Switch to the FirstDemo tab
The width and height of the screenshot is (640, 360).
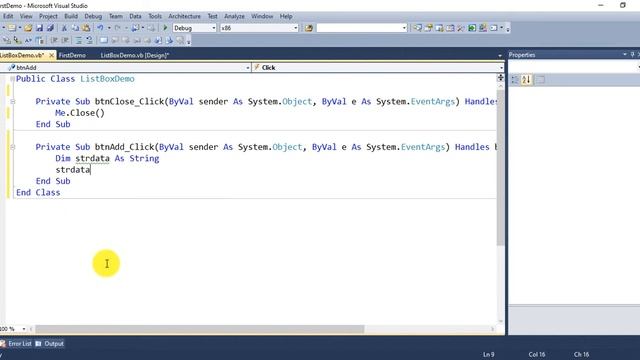point(72,56)
